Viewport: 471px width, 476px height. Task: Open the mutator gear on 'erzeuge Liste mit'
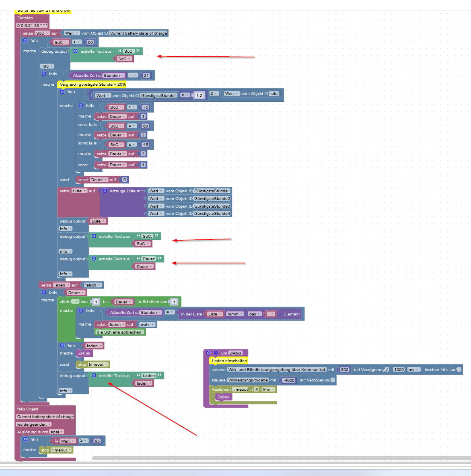105,191
